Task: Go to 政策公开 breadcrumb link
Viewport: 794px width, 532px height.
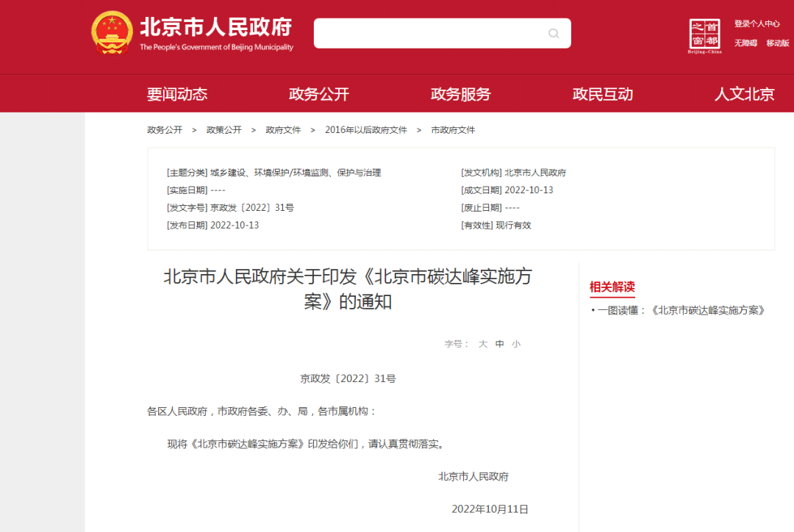Action: click(x=224, y=130)
